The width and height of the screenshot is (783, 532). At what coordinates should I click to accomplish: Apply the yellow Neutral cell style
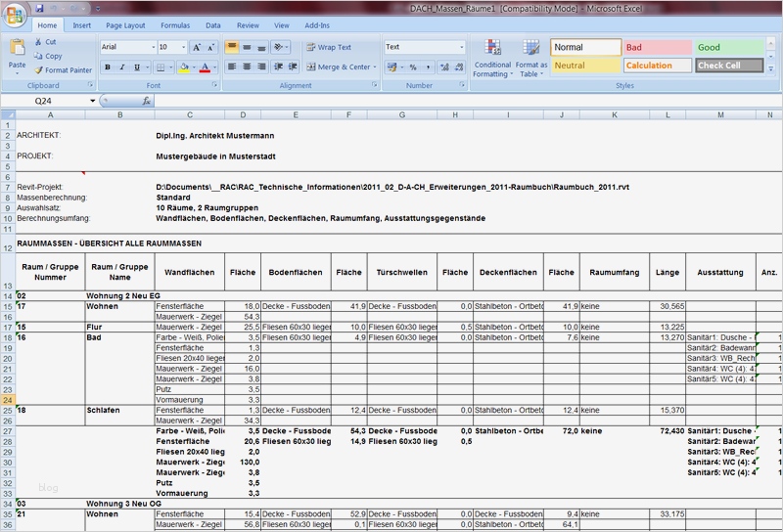pyautogui.click(x=585, y=66)
